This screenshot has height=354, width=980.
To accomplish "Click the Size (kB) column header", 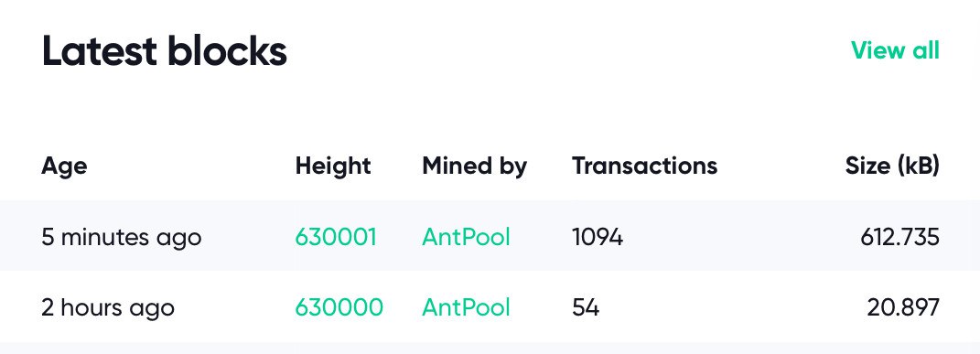I will click(x=892, y=166).
